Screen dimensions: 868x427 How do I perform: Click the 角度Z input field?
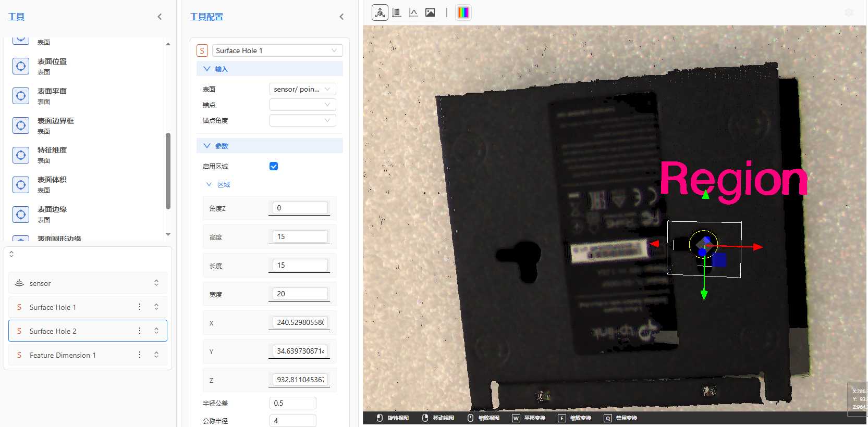[301, 208]
